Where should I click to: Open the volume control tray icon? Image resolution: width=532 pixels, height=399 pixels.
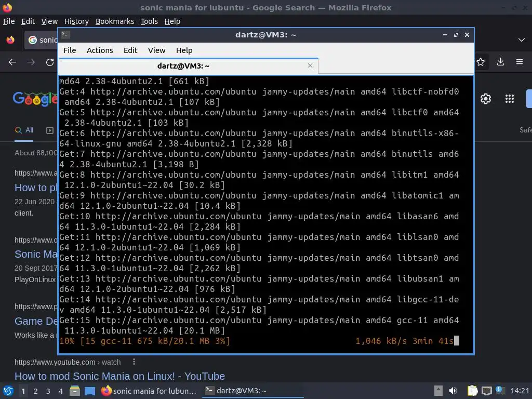tap(453, 391)
